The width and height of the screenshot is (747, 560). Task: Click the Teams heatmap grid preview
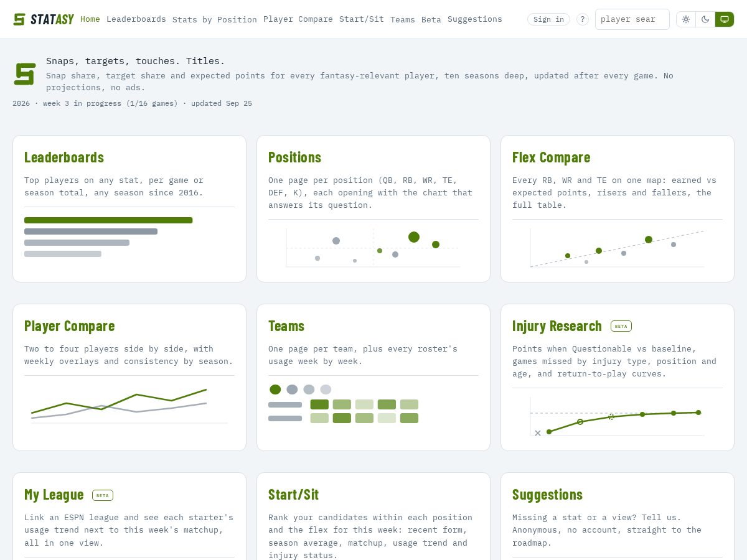tap(344, 404)
